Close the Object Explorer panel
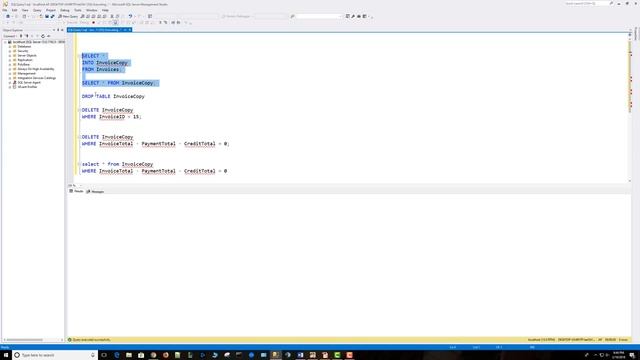 (x=62, y=30)
